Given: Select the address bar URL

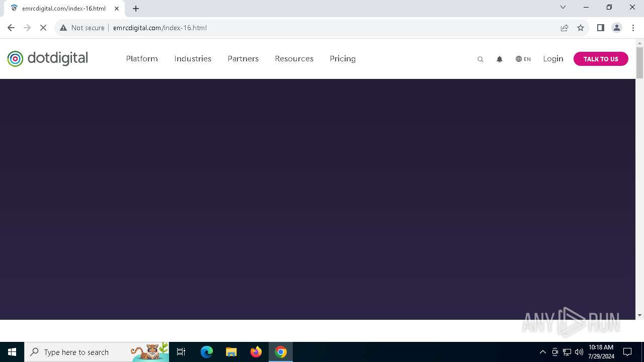Looking at the screenshot, I should [160, 28].
